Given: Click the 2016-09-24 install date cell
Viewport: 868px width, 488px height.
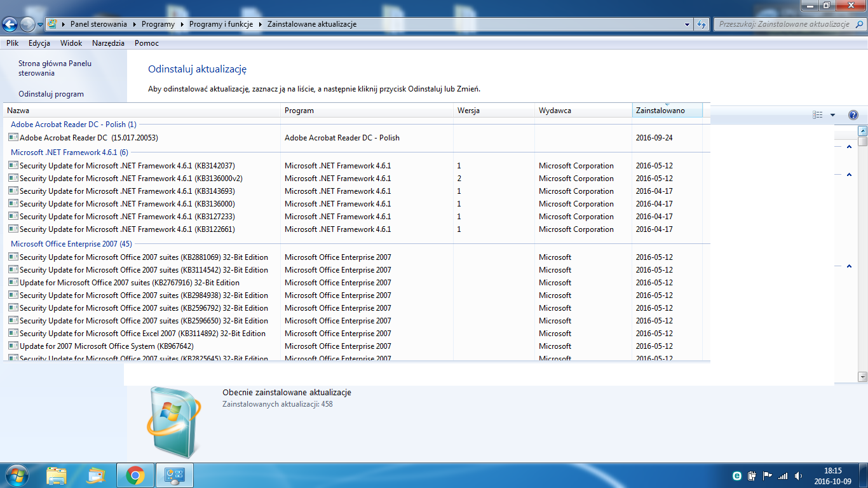Looking at the screenshot, I should coord(654,138).
